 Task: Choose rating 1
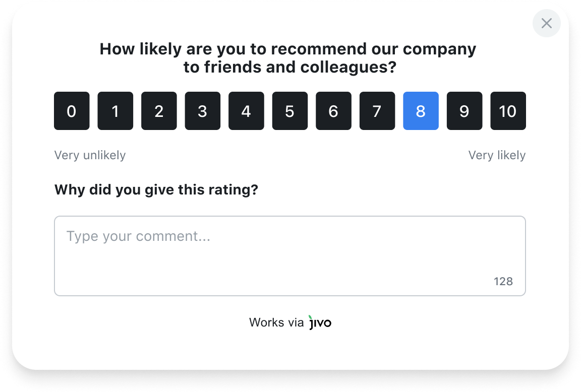click(x=115, y=111)
